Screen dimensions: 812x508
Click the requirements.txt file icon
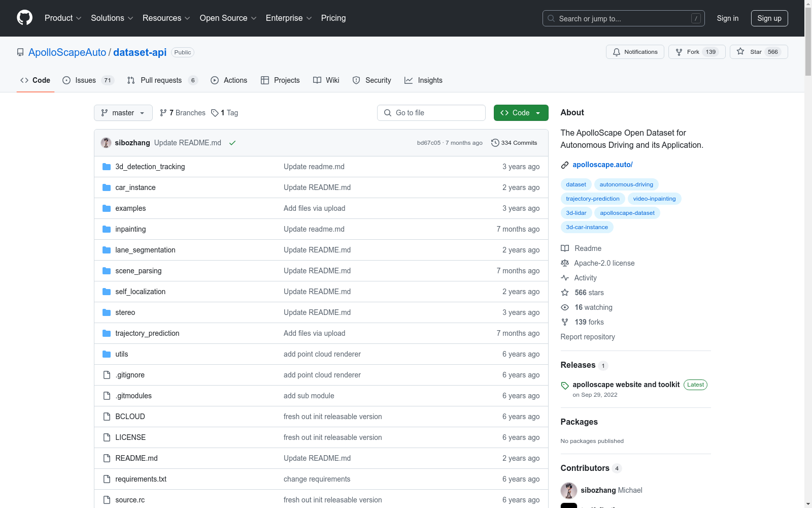(x=107, y=479)
